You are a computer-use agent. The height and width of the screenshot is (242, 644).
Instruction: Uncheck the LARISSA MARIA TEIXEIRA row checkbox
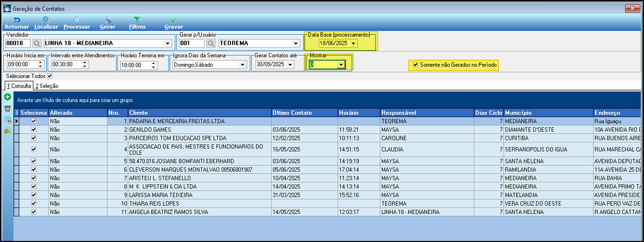point(34,195)
